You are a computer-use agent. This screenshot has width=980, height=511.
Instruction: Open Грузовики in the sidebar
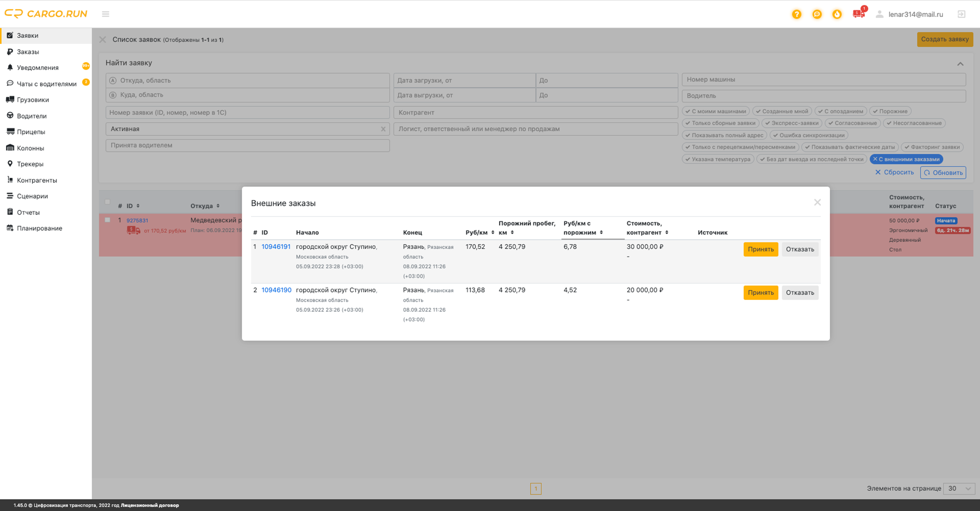coord(33,100)
